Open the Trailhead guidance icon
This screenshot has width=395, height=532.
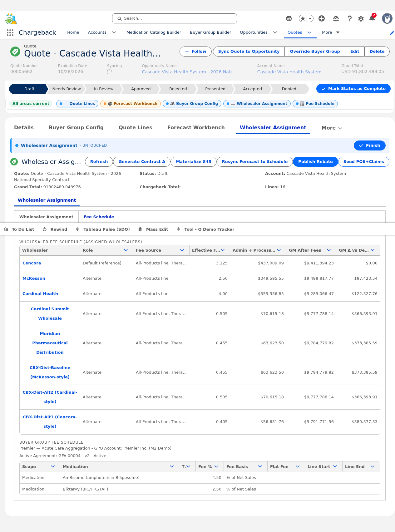(336, 18)
